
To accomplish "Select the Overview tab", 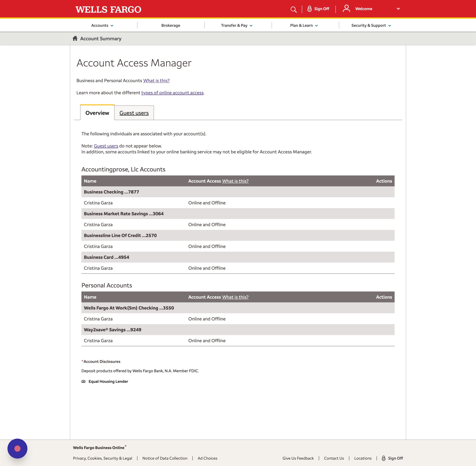I will (97, 113).
